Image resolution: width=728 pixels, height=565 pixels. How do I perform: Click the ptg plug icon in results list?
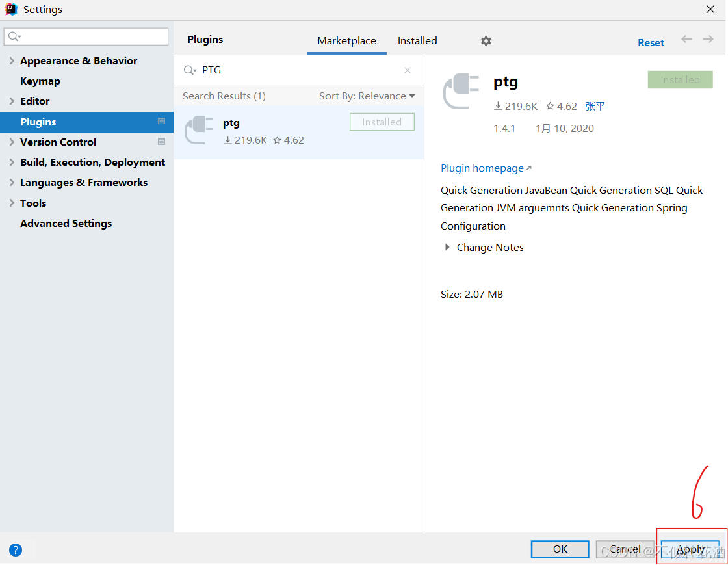pos(199,130)
